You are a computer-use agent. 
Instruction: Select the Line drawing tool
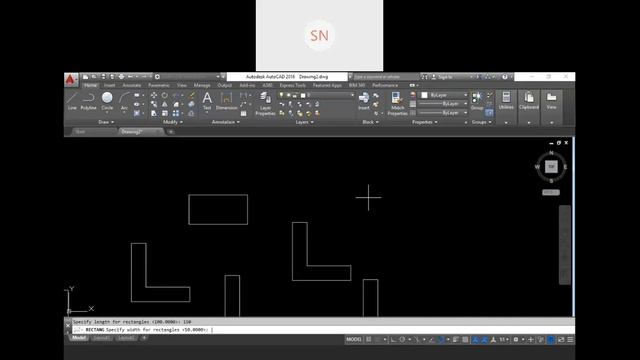point(72,101)
